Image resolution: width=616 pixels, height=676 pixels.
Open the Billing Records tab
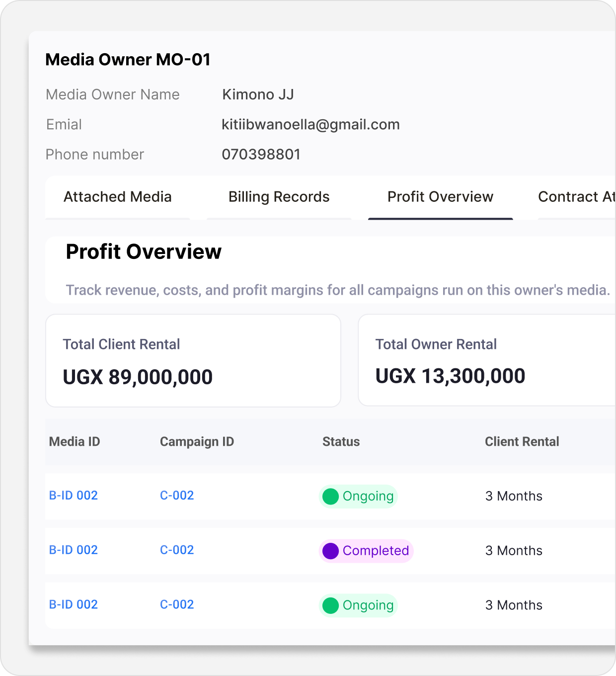tap(278, 197)
